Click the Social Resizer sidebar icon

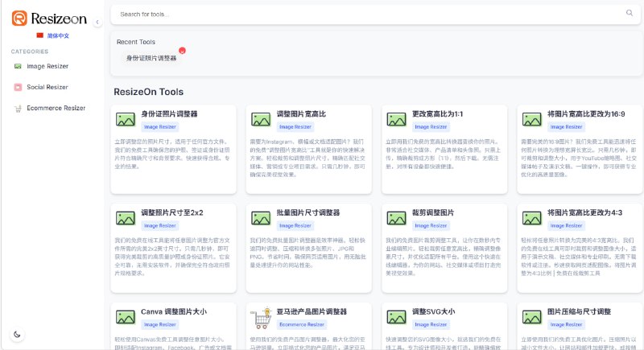18,87
